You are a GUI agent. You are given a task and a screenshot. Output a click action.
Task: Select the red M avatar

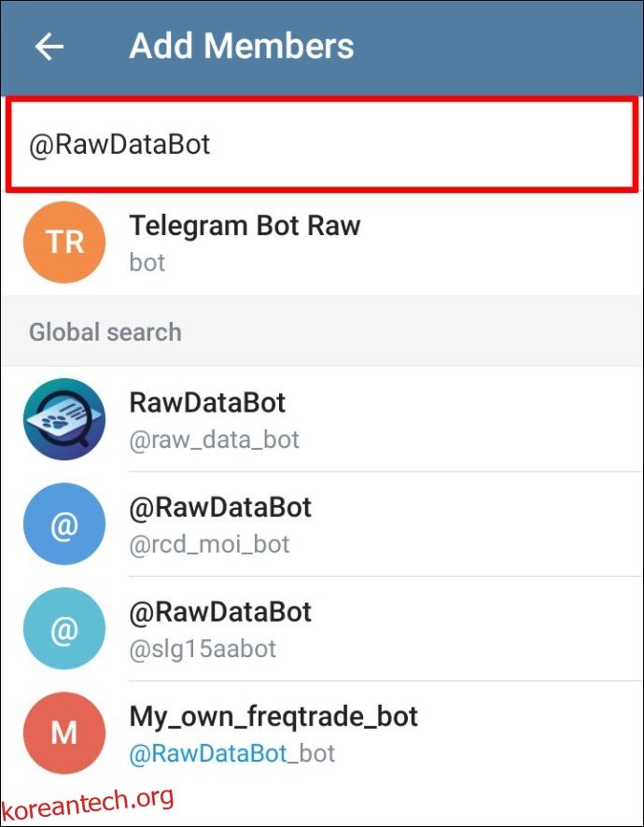[64, 734]
